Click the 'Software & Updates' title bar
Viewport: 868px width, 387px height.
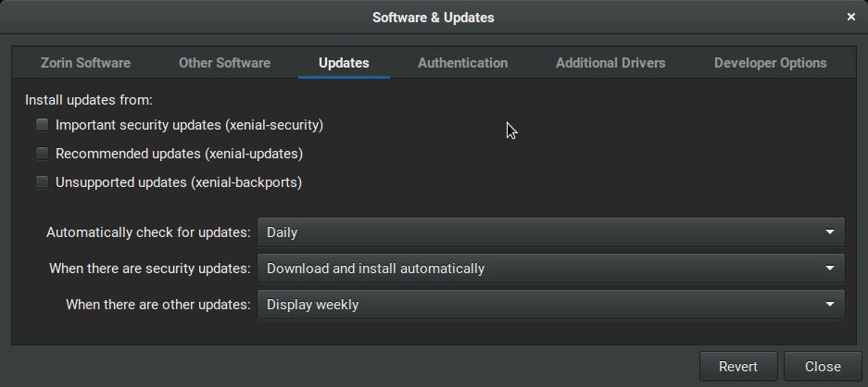click(433, 17)
